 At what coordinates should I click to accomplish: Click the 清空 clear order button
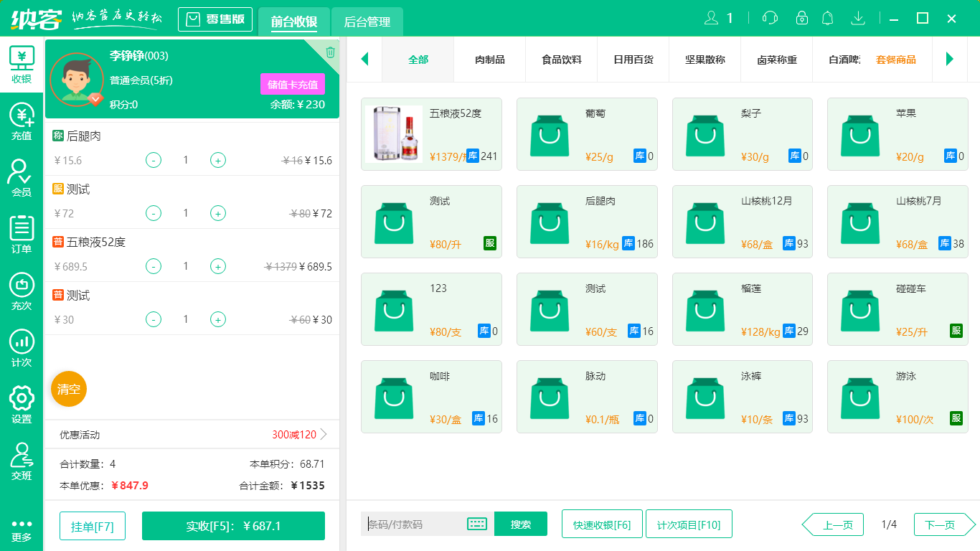(68, 388)
